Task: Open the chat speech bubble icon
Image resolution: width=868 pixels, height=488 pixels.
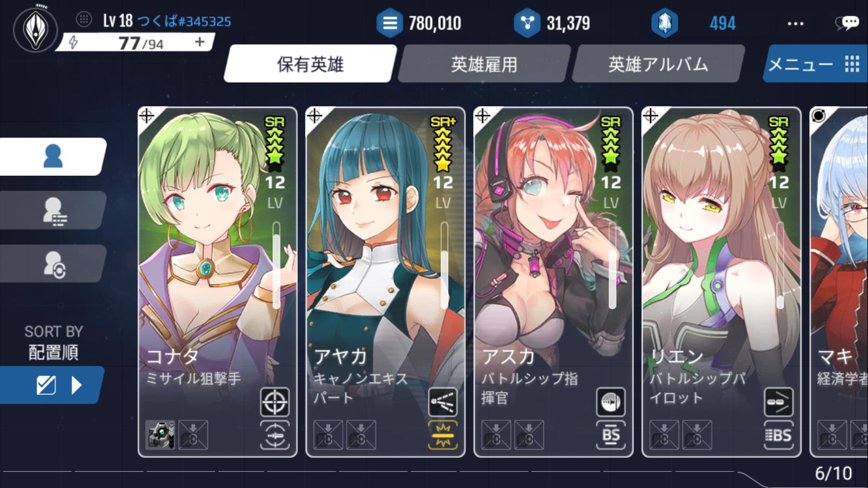Action: coord(847,23)
